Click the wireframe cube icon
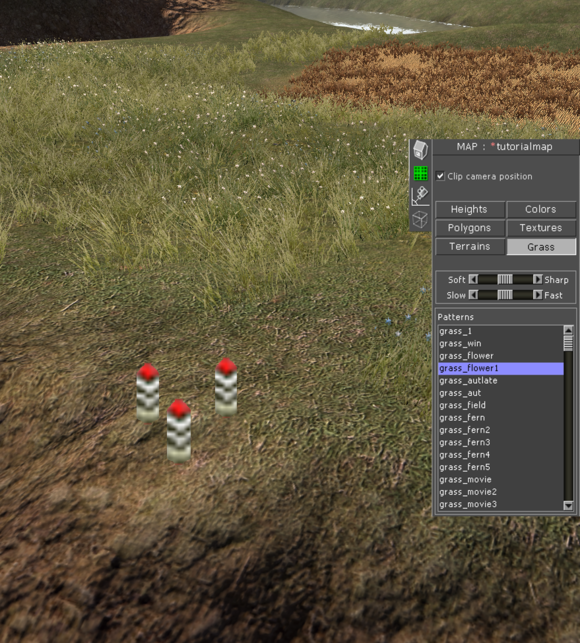The image size is (580, 643). (420, 219)
